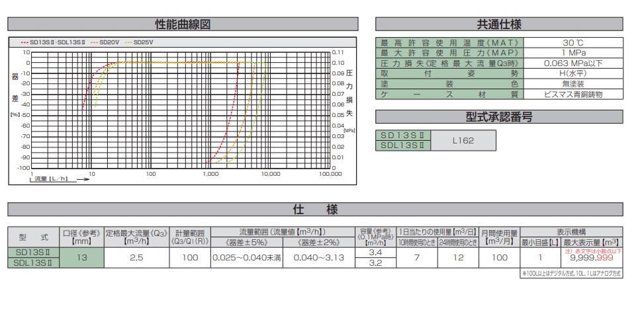
Task: Click the 0.025～0.040未満 range value
Action: coord(247,258)
